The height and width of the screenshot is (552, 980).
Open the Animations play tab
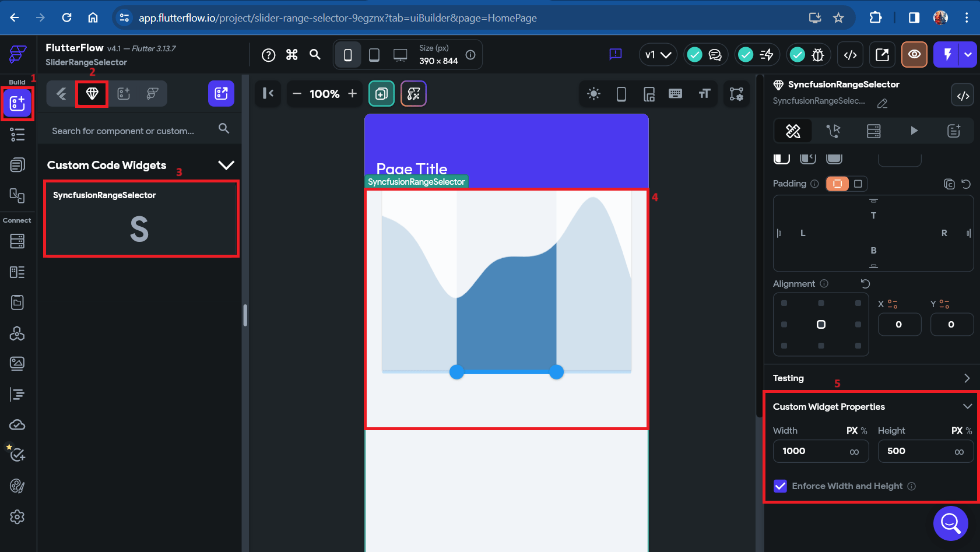coord(914,131)
